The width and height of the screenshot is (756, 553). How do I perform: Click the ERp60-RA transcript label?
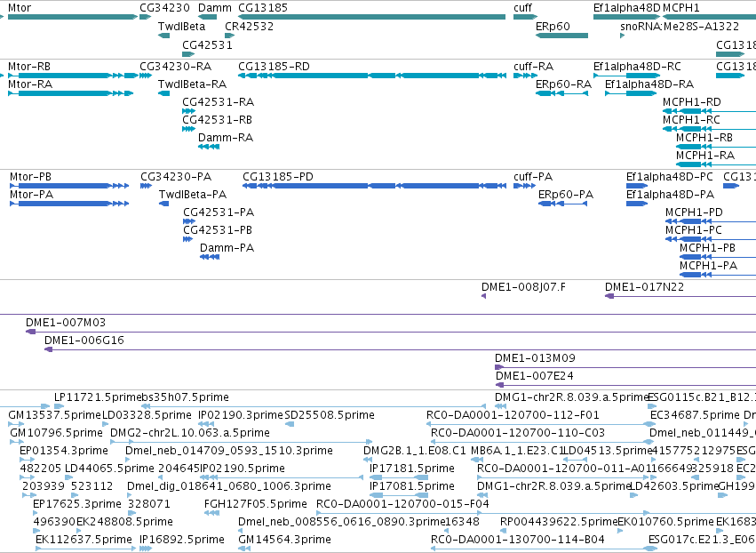click(x=563, y=84)
